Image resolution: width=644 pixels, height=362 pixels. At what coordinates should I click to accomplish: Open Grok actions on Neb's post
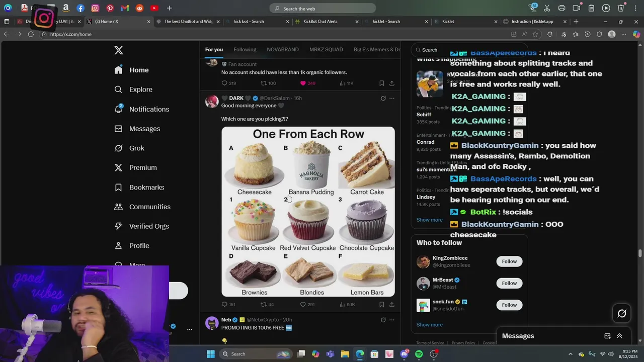pos(383,320)
